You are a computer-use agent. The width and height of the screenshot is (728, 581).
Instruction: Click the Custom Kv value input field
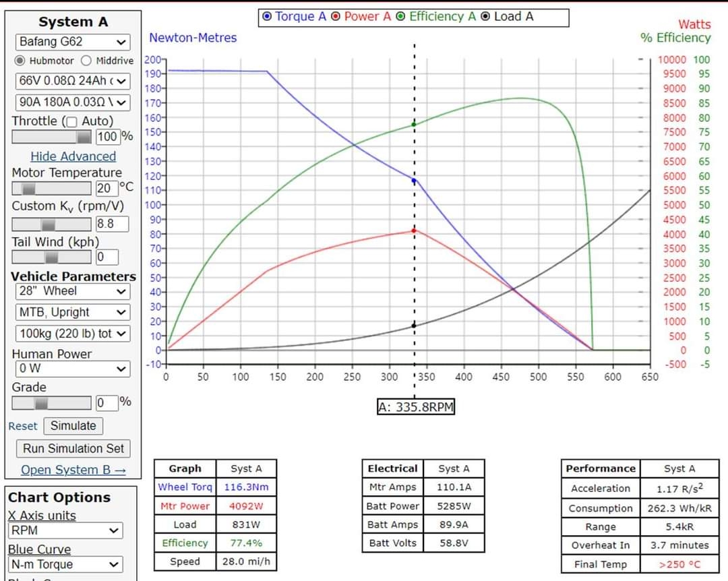[x=112, y=224]
